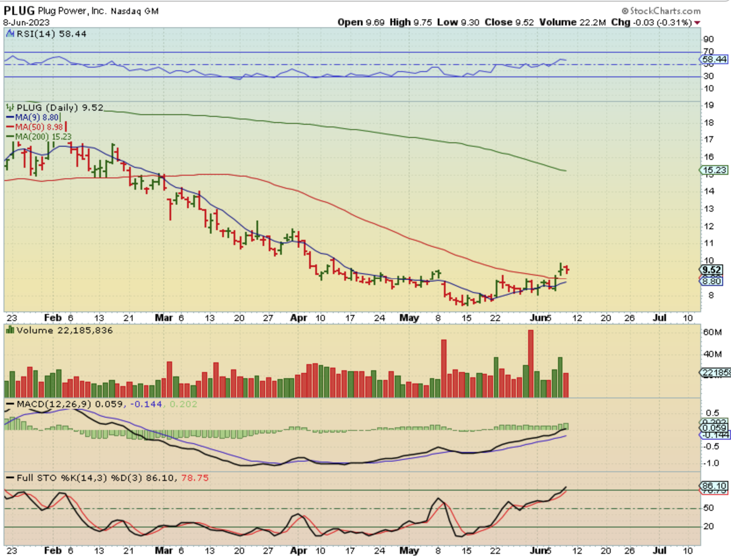The height and width of the screenshot is (560, 731).
Task: Select the "MA(50) 8.98" legend entry
Action: (39, 127)
